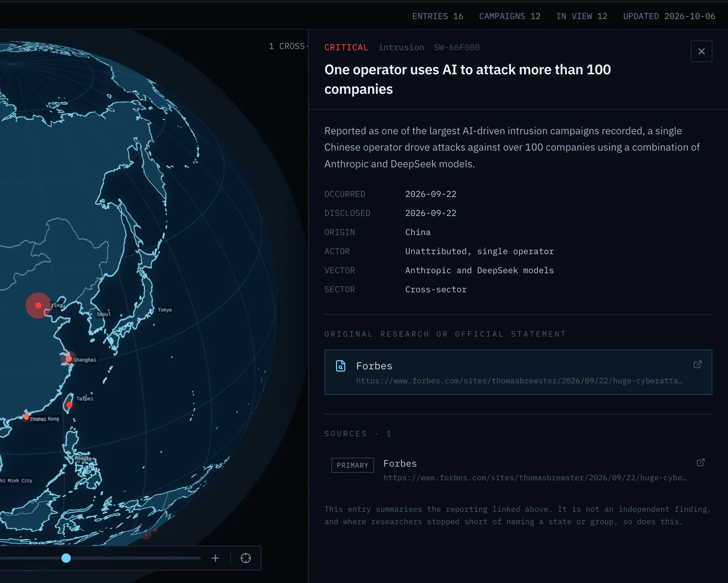Click the UPDATED 2026-10-06 status
The height and width of the screenshot is (583, 728).
(669, 16)
